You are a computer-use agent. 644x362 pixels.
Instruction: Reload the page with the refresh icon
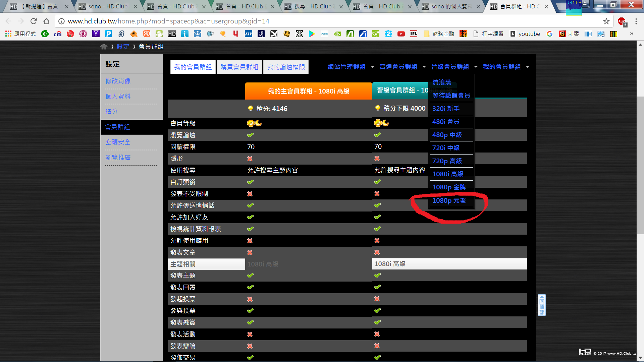click(34, 21)
